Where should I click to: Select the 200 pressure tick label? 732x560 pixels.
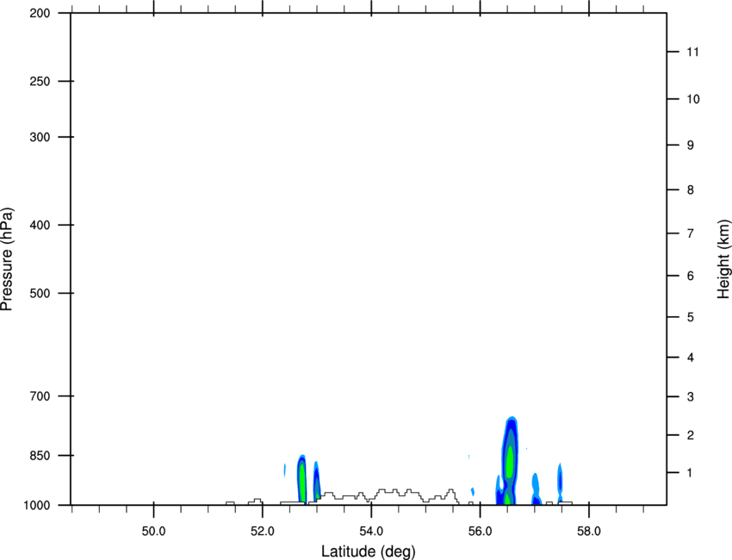pyautogui.click(x=40, y=13)
